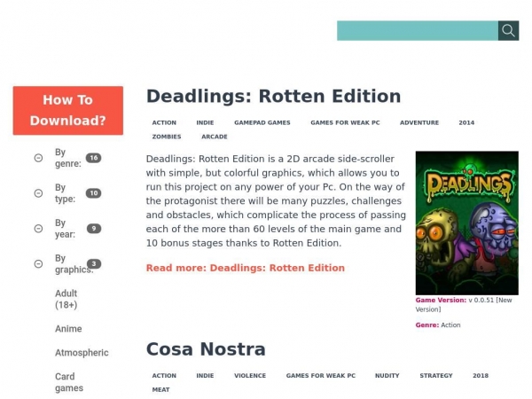Select the 2014 year tag
The image size is (532, 399).
[x=466, y=122]
